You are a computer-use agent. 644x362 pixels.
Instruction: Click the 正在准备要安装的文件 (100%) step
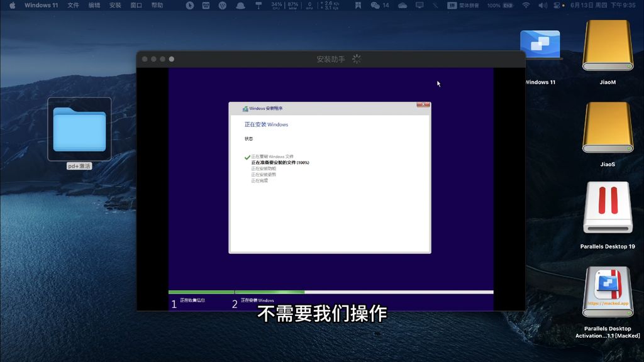[280, 163]
